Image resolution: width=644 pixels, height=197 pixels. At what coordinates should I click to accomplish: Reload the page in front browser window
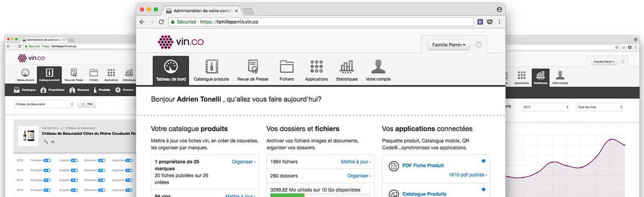pos(161,22)
